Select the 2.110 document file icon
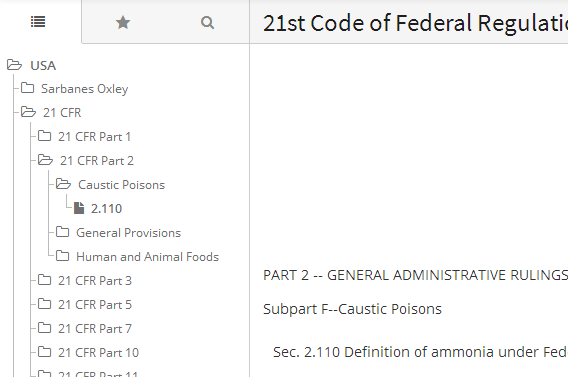568x377 pixels. coord(79,208)
